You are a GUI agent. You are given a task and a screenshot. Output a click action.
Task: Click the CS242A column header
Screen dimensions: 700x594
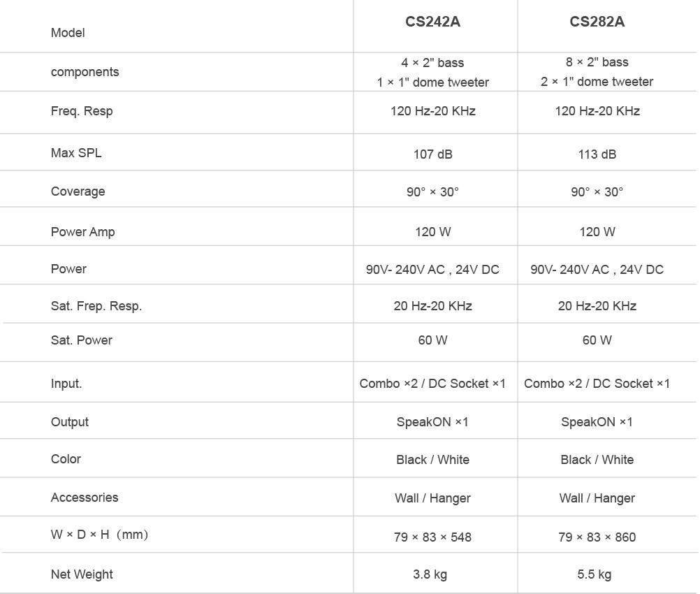click(x=432, y=22)
